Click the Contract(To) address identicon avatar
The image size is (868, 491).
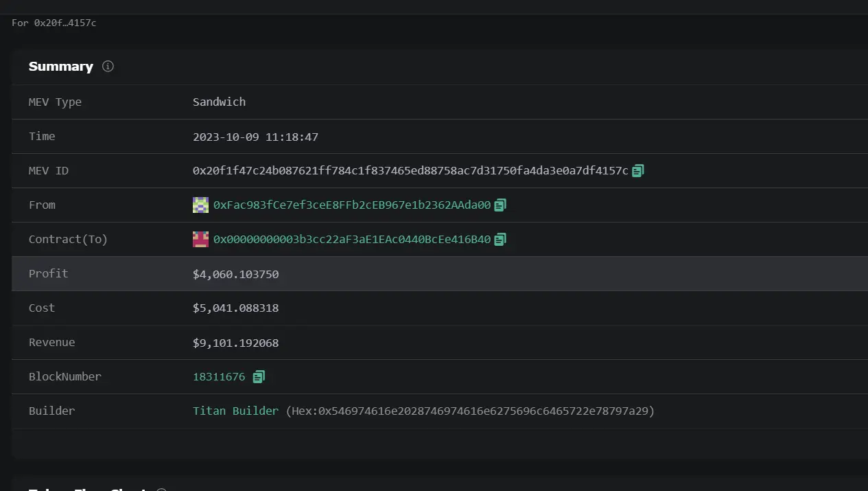pyautogui.click(x=200, y=240)
